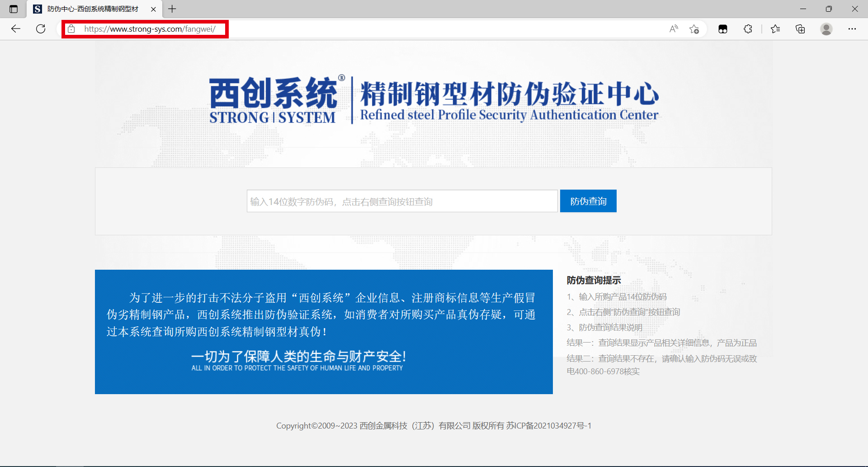868x467 pixels.
Task: Click the address bar URL
Action: tap(150, 29)
